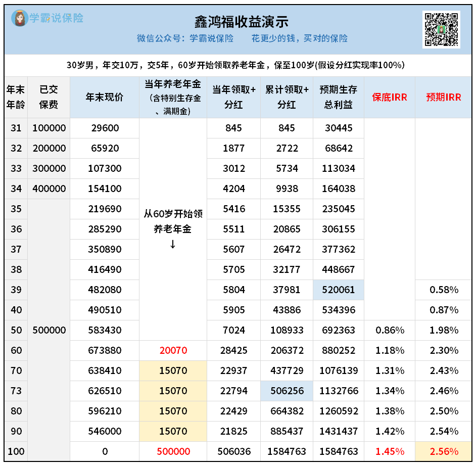Select the 预期生存总利益 header cell
The image size is (476, 465).
tap(338, 97)
